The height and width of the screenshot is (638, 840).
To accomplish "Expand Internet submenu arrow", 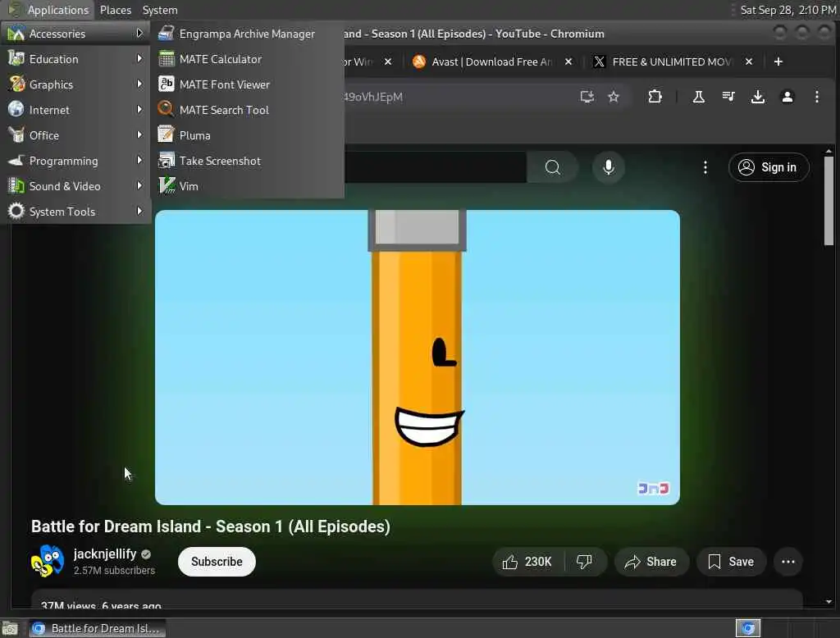I will pyautogui.click(x=139, y=109).
